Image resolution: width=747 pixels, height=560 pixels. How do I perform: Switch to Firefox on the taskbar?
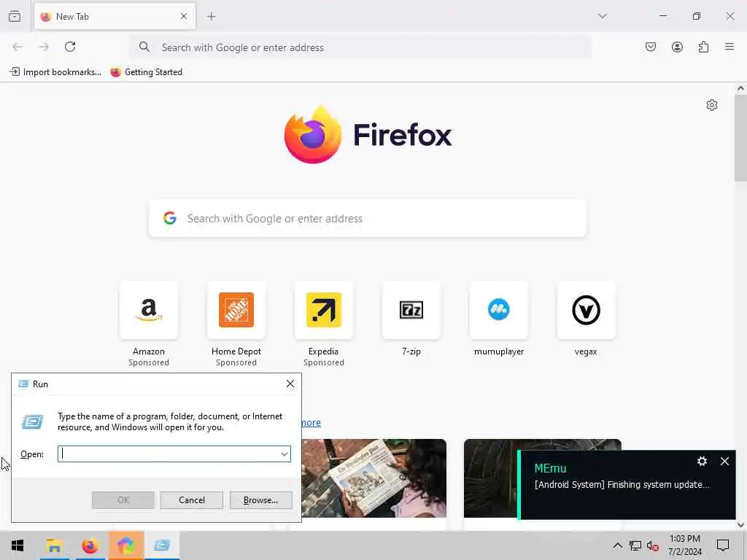tap(90, 545)
